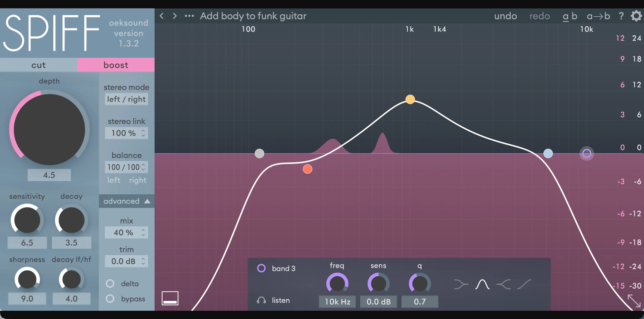Toggle band 3 on or off
Image resolution: width=644 pixels, height=319 pixels.
(261, 268)
